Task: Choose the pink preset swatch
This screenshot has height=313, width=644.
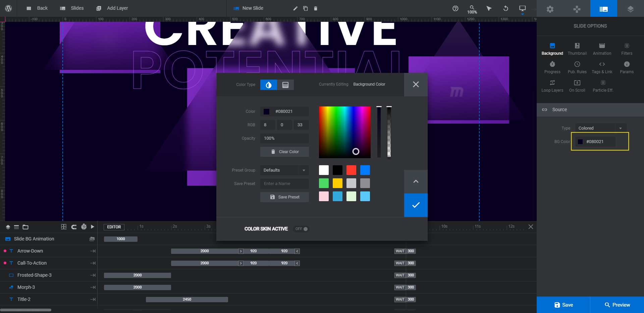Action: pyautogui.click(x=324, y=196)
